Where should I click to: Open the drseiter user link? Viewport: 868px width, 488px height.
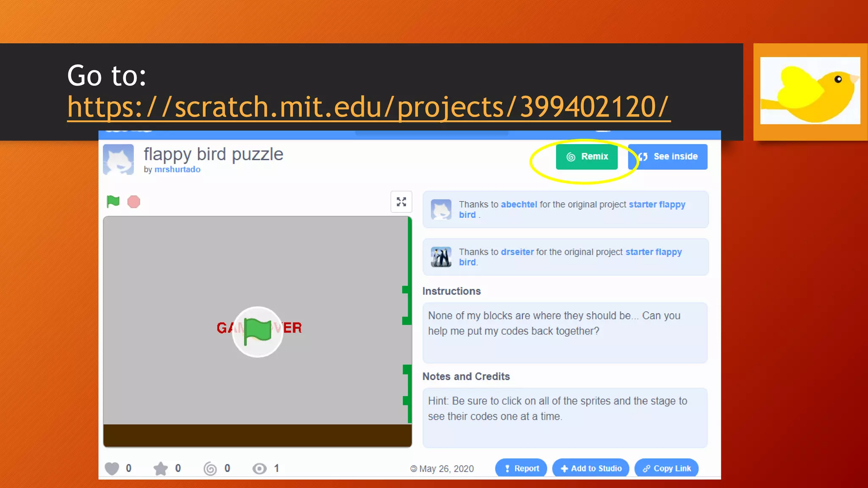pyautogui.click(x=517, y=252)
